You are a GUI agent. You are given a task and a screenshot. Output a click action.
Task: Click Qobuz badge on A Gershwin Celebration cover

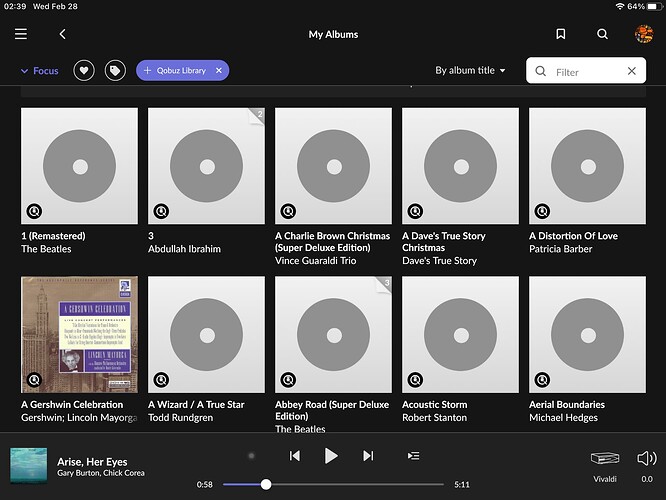[x=34, y=380]
